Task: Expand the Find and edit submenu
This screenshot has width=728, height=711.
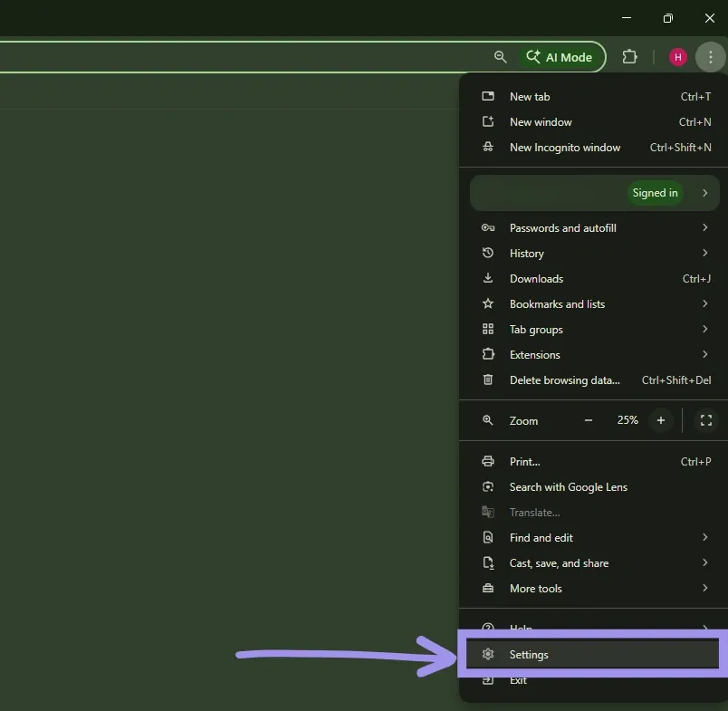Action: coord(541,537)
